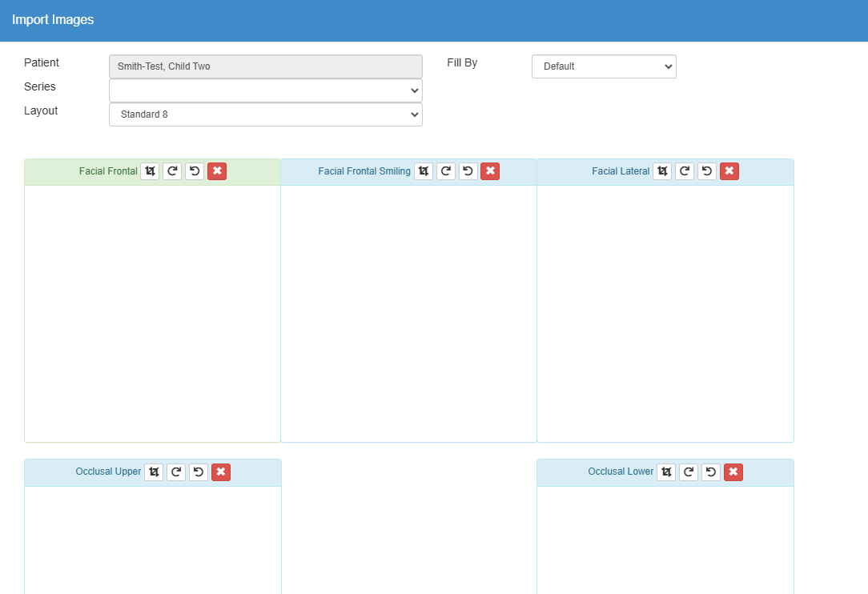Crop the Facial Frontal Smiling image
The image size is (868, 594).
coord(424,171)
